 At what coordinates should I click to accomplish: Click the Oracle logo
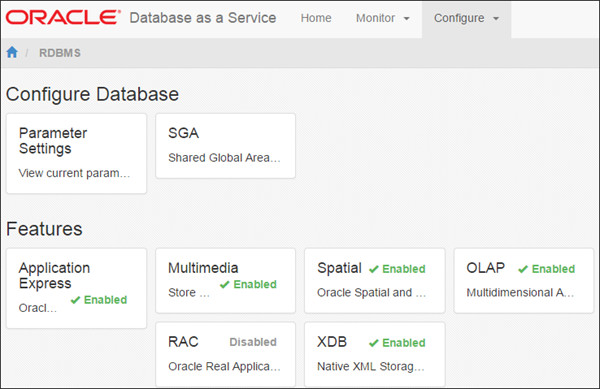(x=63, y=18)
